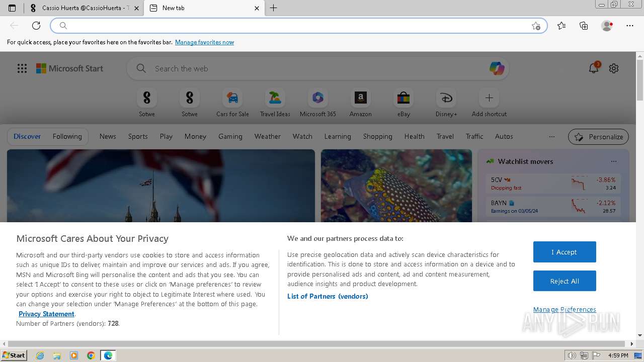Open page settings gear

point(614,68)
